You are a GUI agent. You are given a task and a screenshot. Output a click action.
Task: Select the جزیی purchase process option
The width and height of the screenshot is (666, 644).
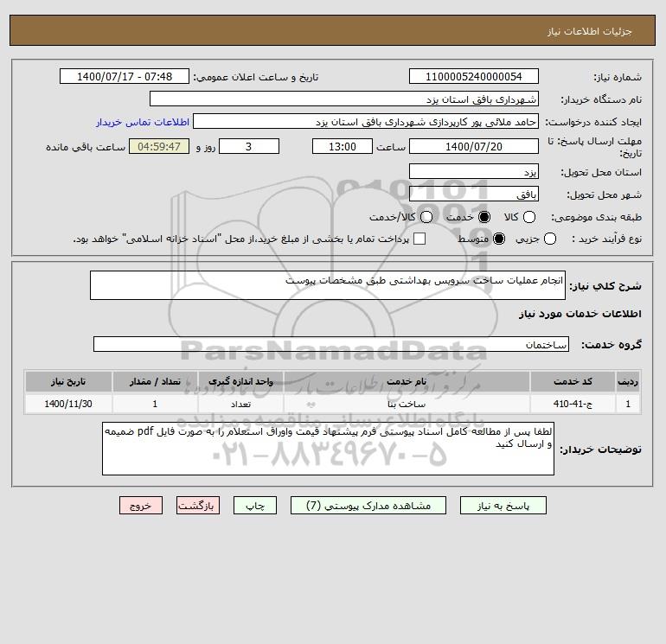(549, 239)
